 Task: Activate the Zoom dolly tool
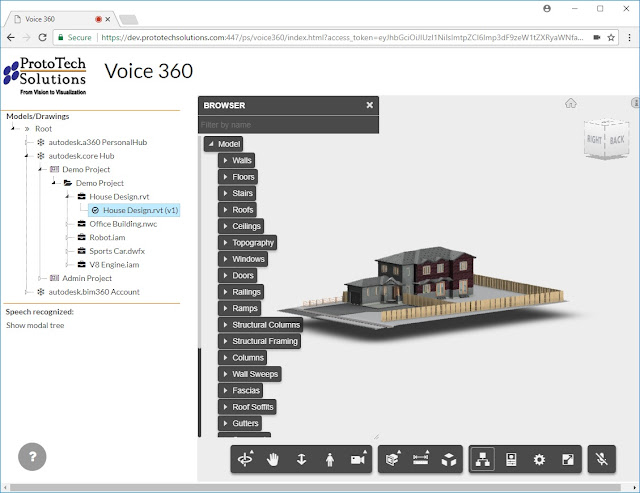(301, 460)
